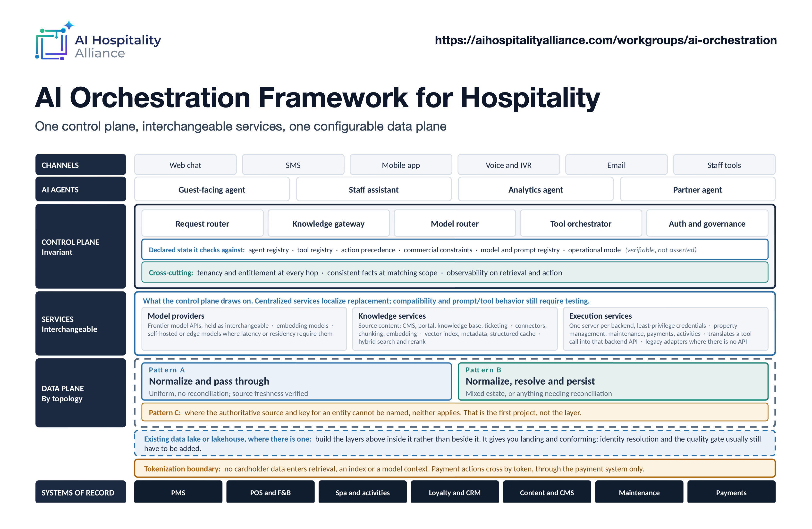The height and width of the screenshot is (529, 812).
Task: Click the 'Cross-cutting:' heading text
Action: click(x=171, y=273)
